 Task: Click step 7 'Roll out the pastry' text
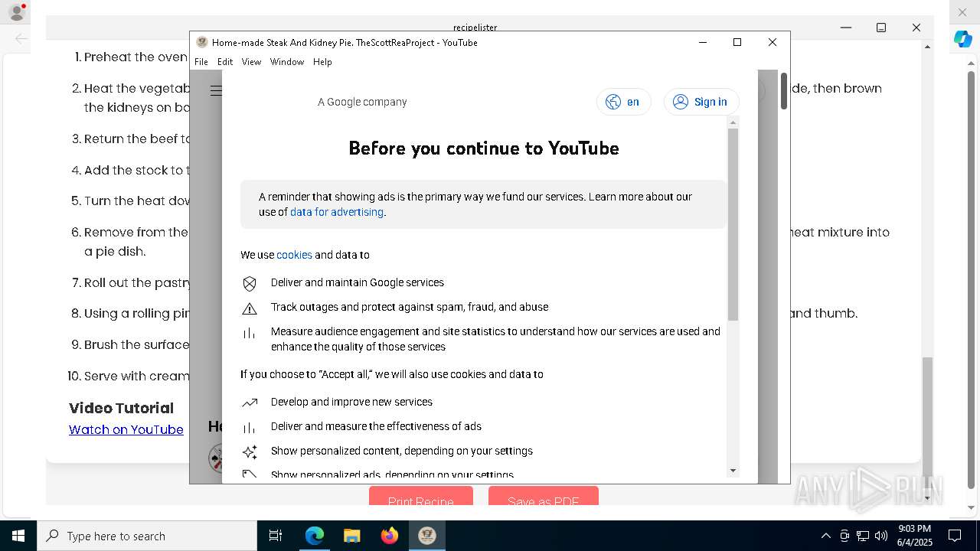point(136,282)
